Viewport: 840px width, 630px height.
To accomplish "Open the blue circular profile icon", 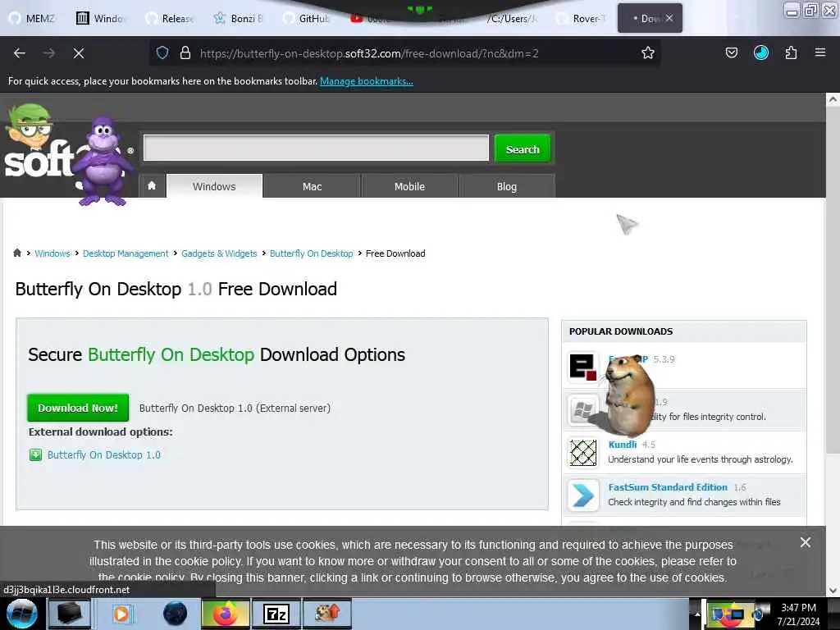I will tap(760, 52).
